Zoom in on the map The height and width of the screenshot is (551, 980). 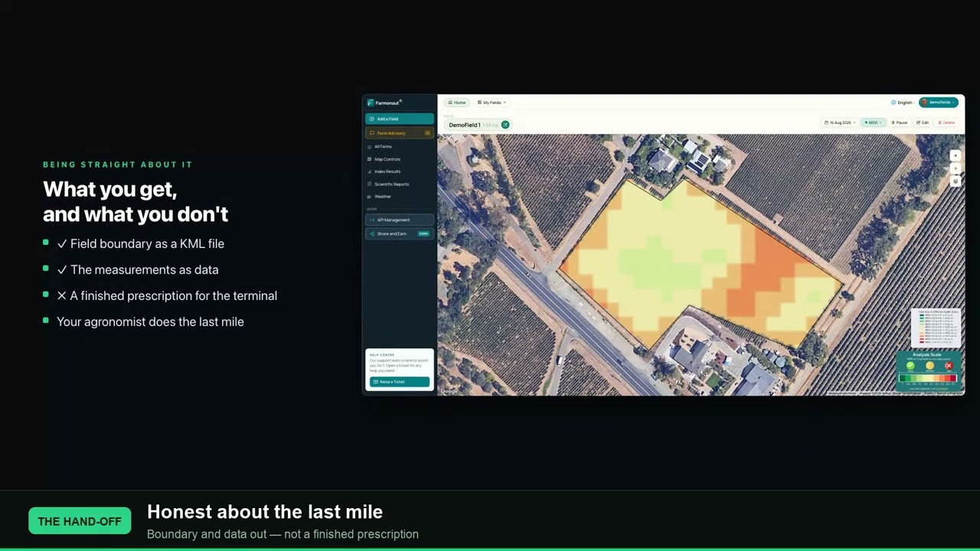pos(955,156)
